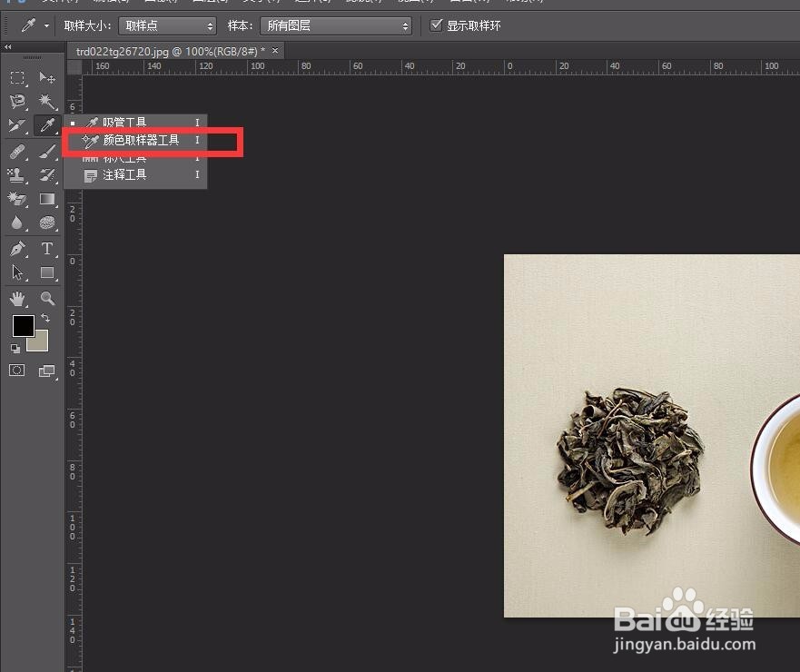Viewport: 800px width, 672px height.
Task: Activate the Zoom tool
Action: pos(45,297)
